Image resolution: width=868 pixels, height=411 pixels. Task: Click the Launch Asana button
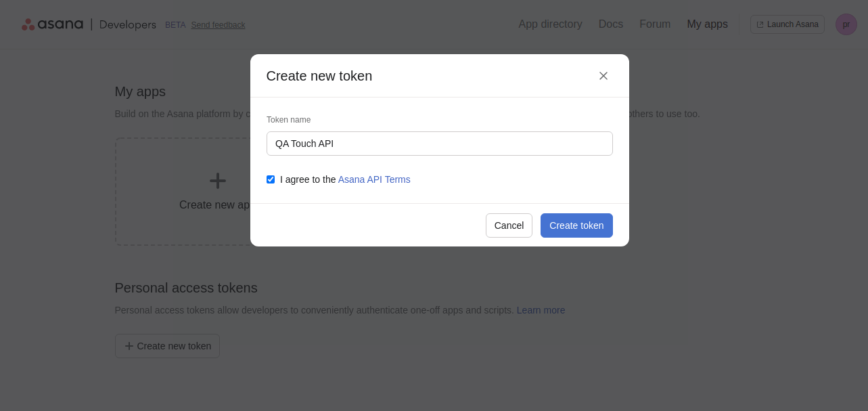point(787,24)
